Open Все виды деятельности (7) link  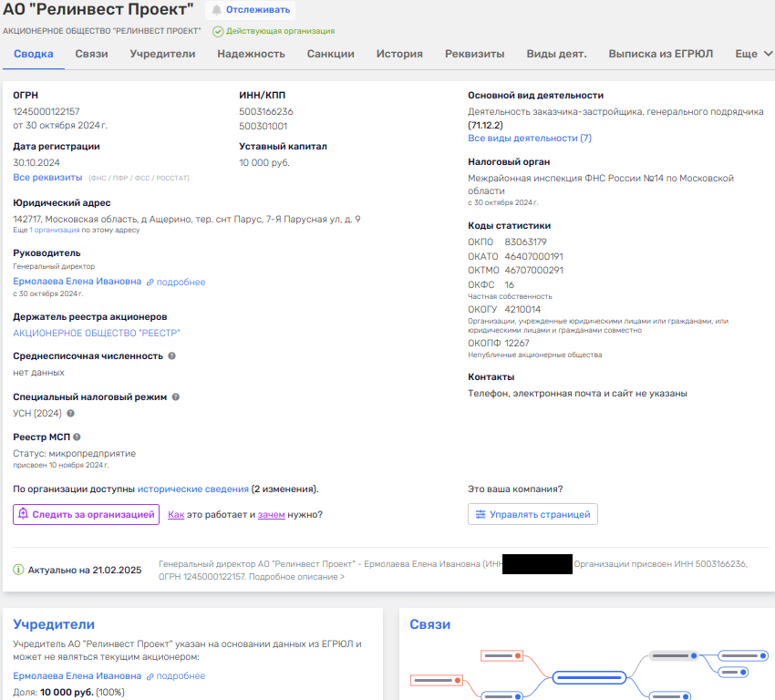[530, 138]
